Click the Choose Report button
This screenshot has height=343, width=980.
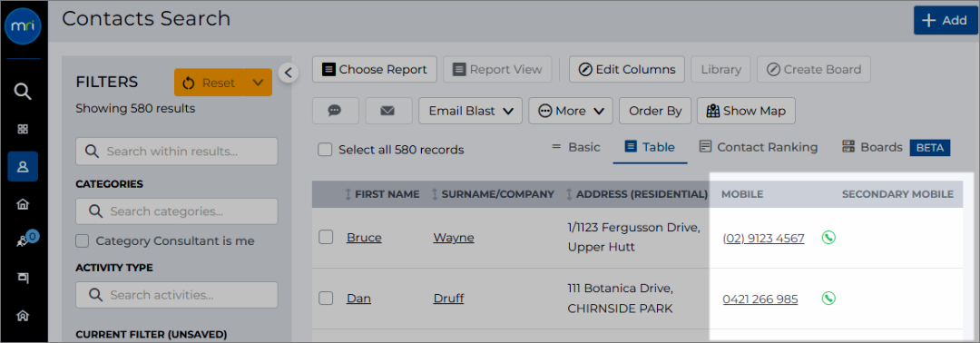(375, 69)
